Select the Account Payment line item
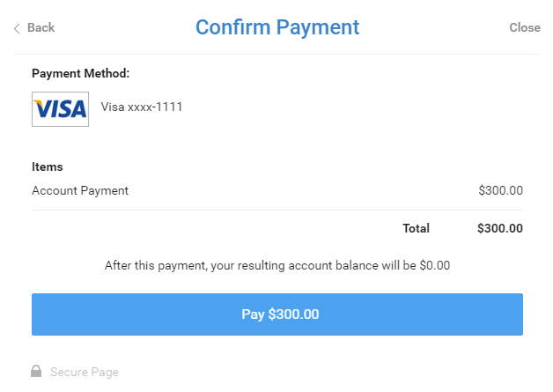 80,190
